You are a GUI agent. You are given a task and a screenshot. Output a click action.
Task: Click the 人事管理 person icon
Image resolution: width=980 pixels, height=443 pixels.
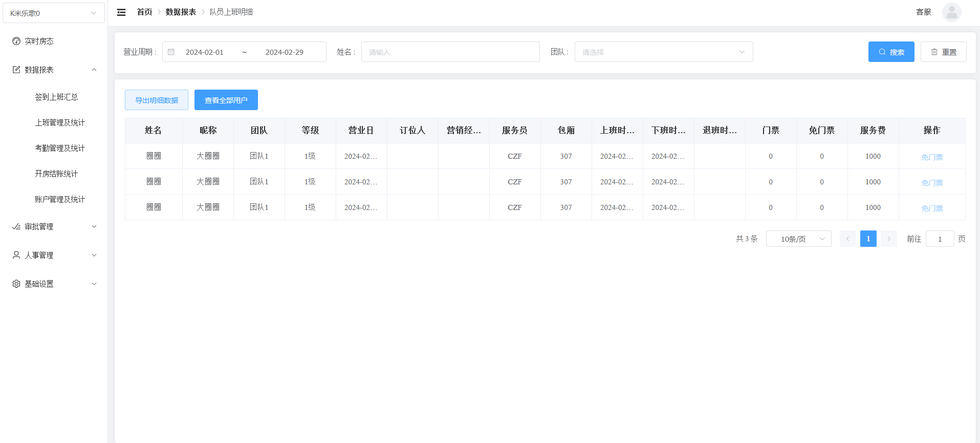click(16, 255)
